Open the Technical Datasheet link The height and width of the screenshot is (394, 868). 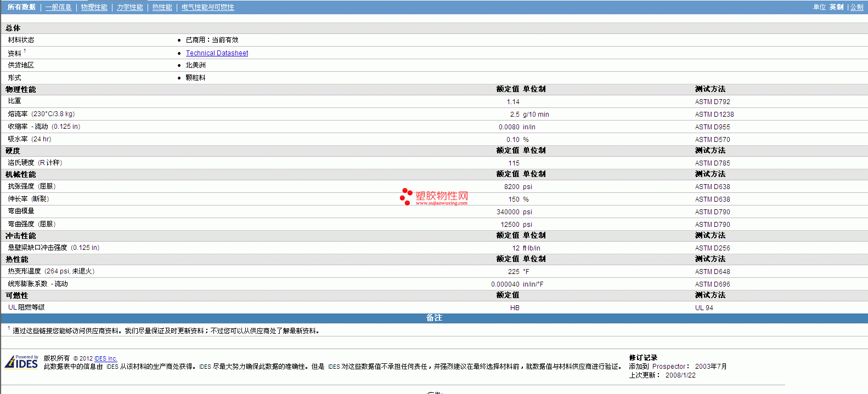(x=217, y=53)
